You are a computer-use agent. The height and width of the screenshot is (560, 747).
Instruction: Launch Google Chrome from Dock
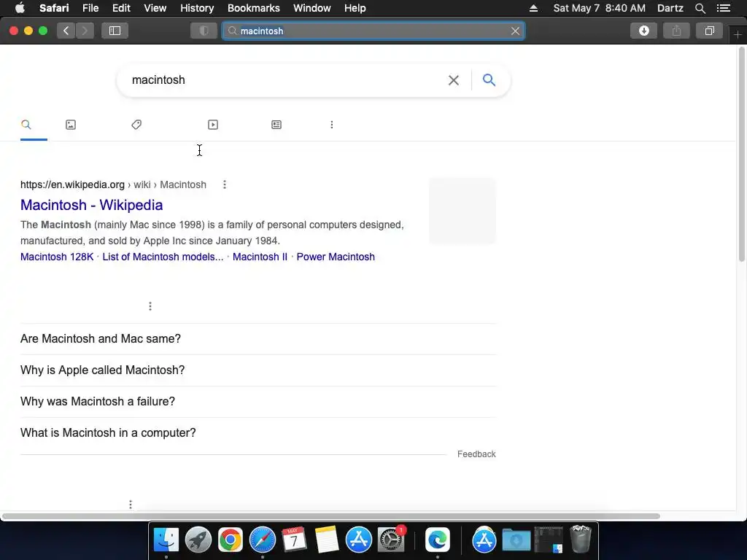coord(230,540)
